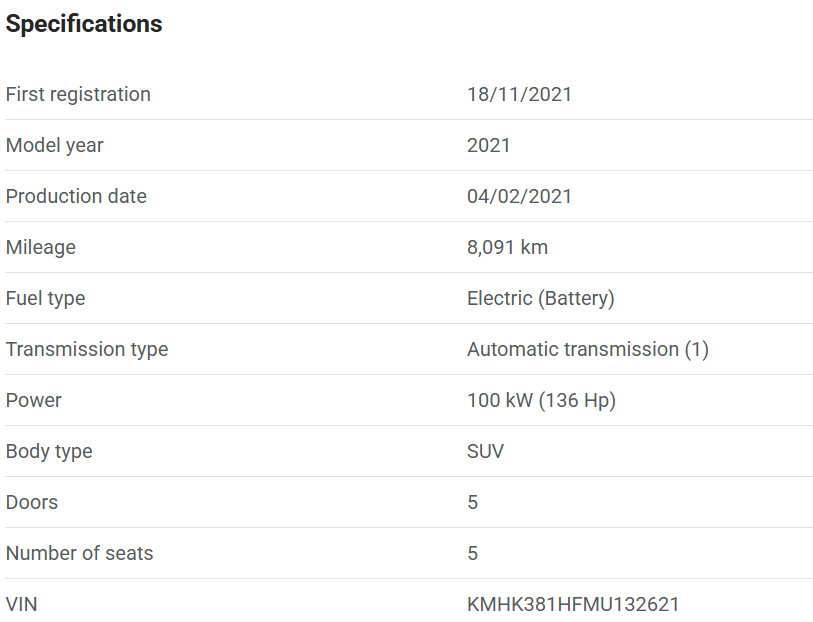Select the 18/11/2021 registration date value
Viewport: 813px width, 622px height.
pos(519,94)
